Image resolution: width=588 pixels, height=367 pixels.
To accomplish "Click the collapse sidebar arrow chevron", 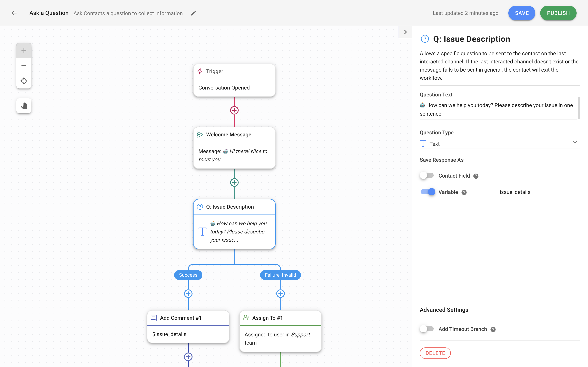I will click(405, 32).
